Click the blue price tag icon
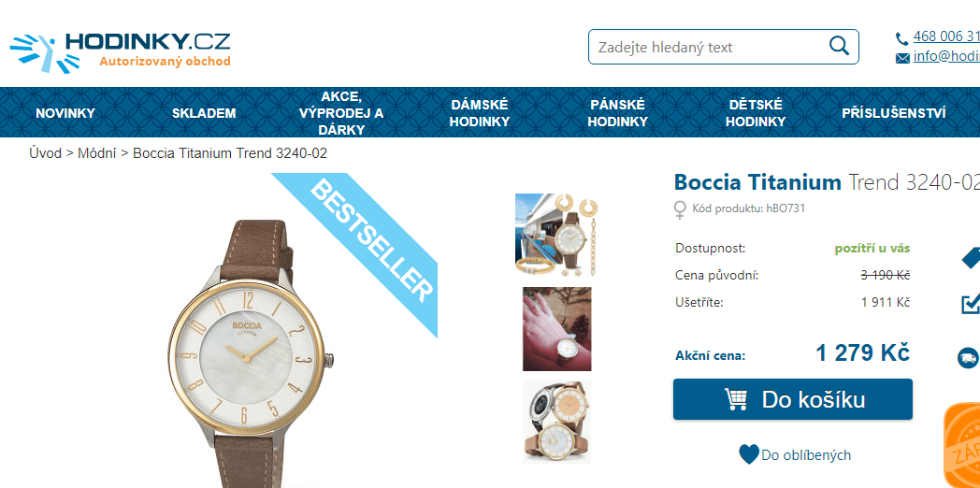The width and height of the screenshot is (980, 488). (x=971, y=257)
